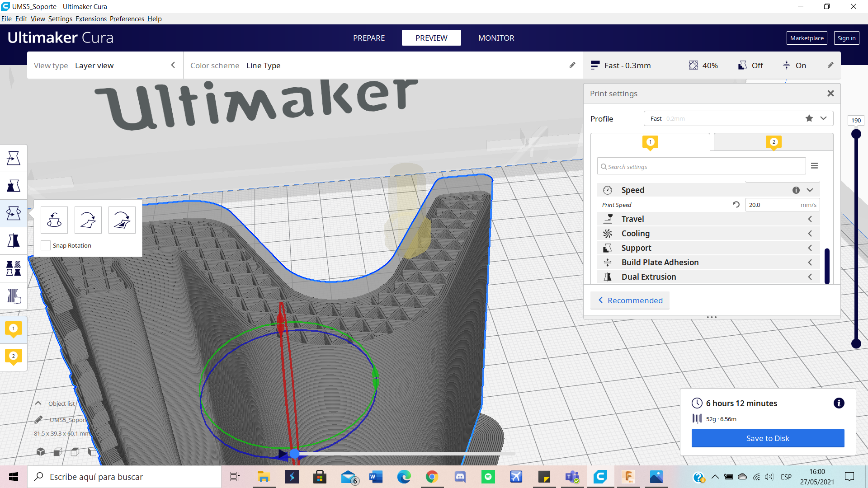Image resolution: width=868 pixels, height=488 pixels.
Task: Open the Preferences menu
Action: point(127,19)
